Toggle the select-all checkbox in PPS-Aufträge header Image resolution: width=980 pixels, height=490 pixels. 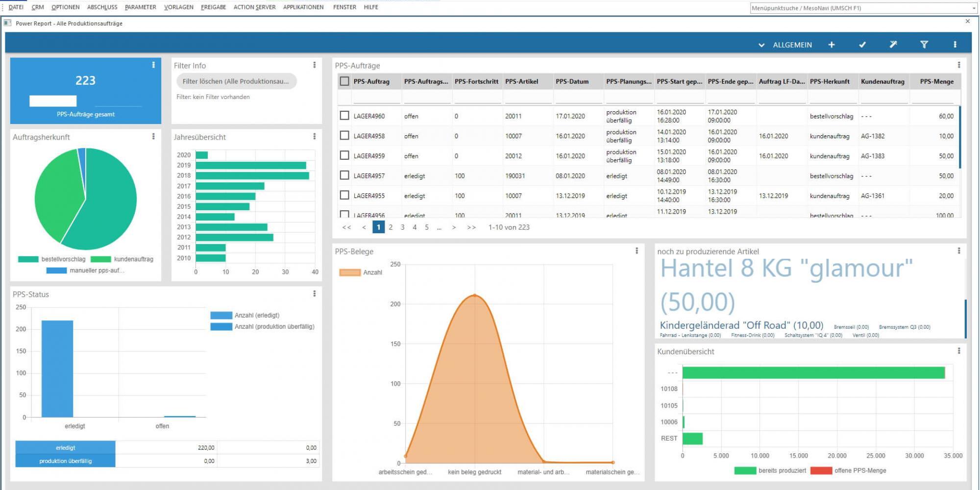pos(344,81)
